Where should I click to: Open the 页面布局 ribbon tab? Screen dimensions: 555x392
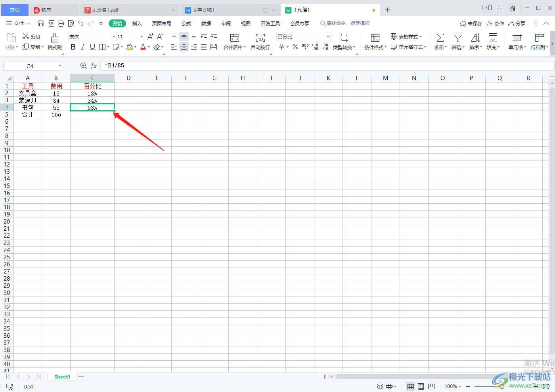click(162, 24)
